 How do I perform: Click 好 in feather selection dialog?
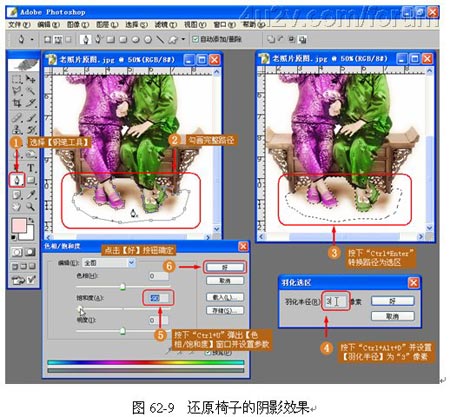coord(393,301)
